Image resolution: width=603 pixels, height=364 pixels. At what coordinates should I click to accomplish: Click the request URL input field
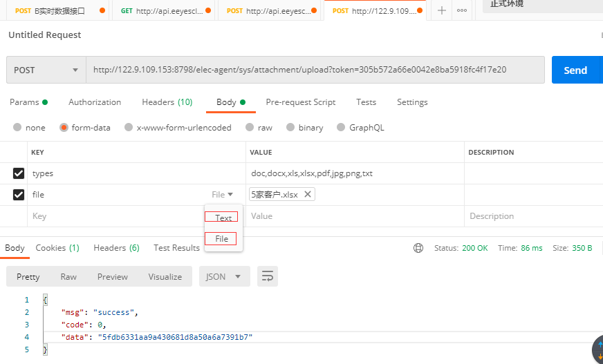[315, 70]
